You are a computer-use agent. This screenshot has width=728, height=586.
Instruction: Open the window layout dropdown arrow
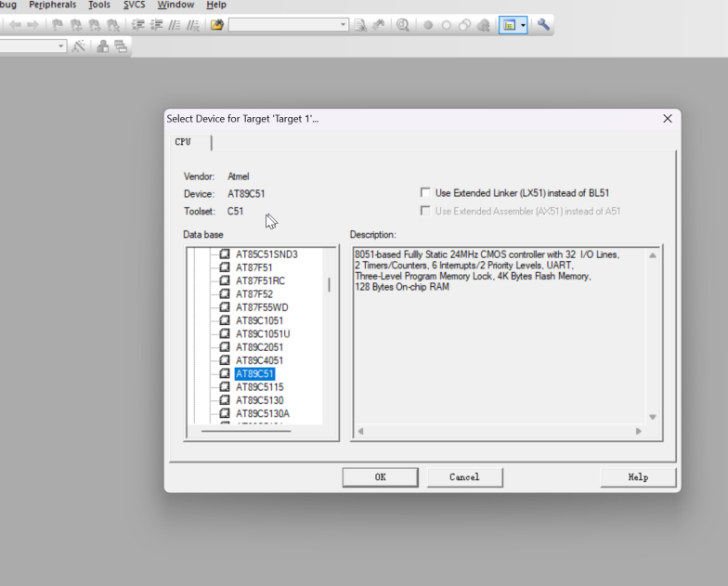(x=523, y=25)
